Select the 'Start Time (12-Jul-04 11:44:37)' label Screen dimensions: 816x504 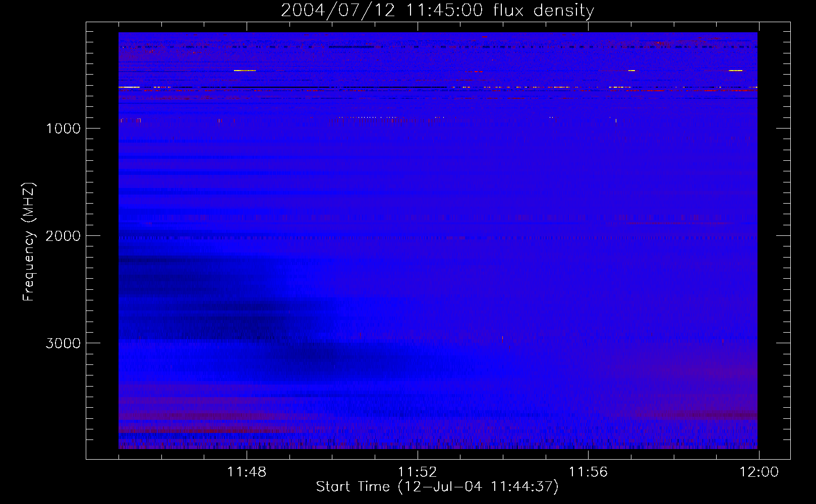pos(437,487)
